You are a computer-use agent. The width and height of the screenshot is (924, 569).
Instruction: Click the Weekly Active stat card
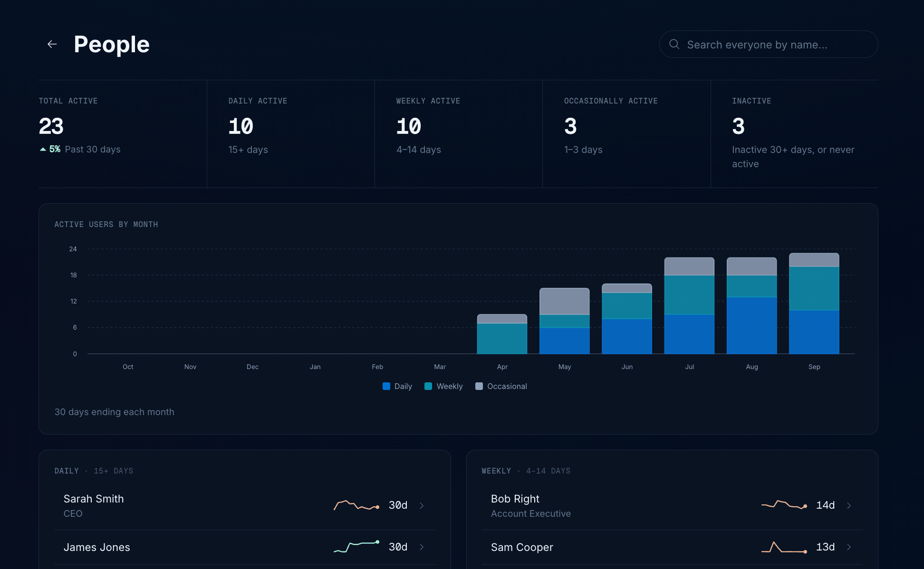(x=459, y=134)
